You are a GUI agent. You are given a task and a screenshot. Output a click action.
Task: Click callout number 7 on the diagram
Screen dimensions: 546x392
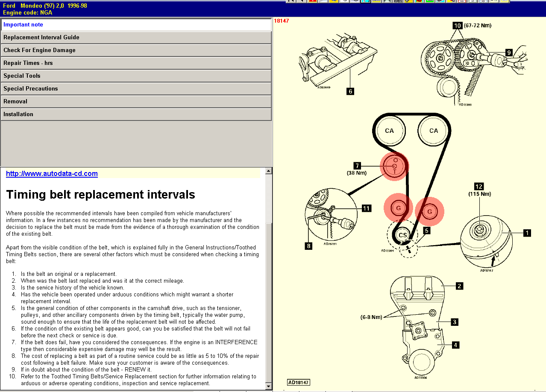(358, 165)
